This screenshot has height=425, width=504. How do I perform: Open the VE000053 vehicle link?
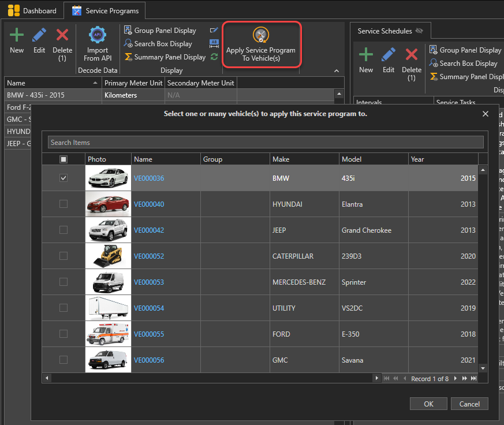pyautogui.click(x=149, y=282)
